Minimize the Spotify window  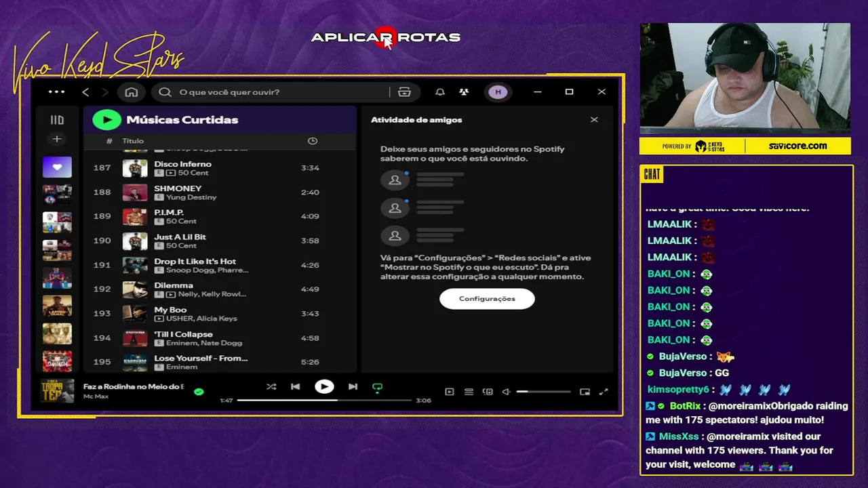538,92
